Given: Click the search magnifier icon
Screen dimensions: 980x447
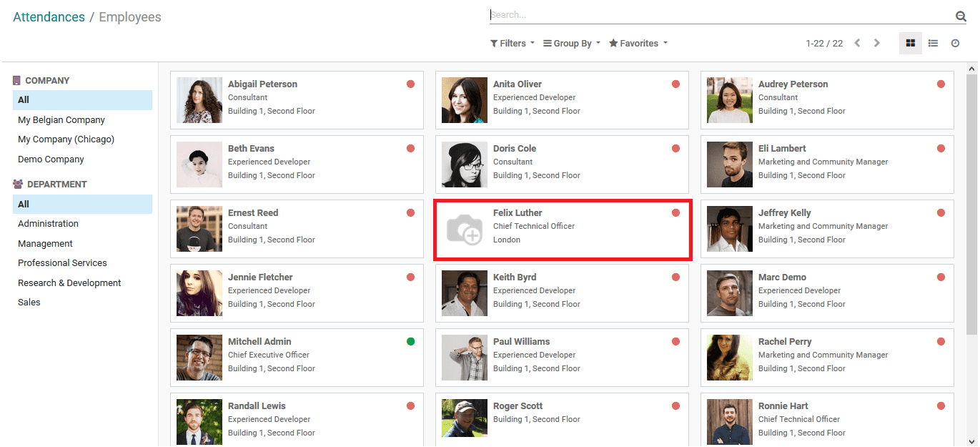Looking at the screenshot, I should [x=961, y=16].
